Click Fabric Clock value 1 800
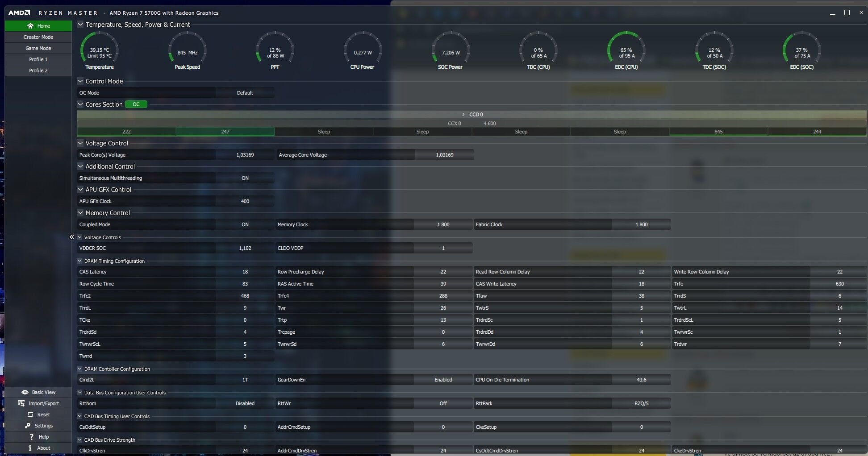This screenshot has height=456, width=868. (x=641, y=224)
